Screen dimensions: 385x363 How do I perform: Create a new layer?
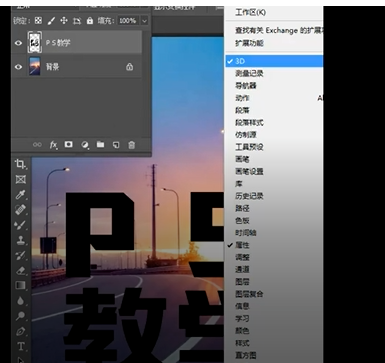[x=116, y=145]
